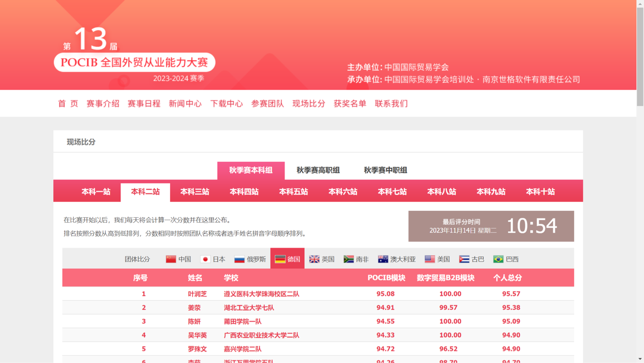Go to 下载中心 page
Image resolution: width=644 pixels, height=363 pixels.
coord(226,103)
